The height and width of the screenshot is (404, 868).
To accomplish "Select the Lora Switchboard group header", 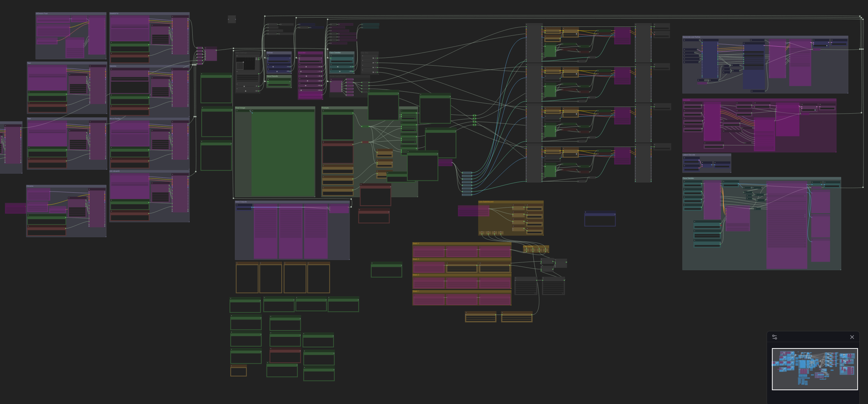I will (x=486, y=202).
